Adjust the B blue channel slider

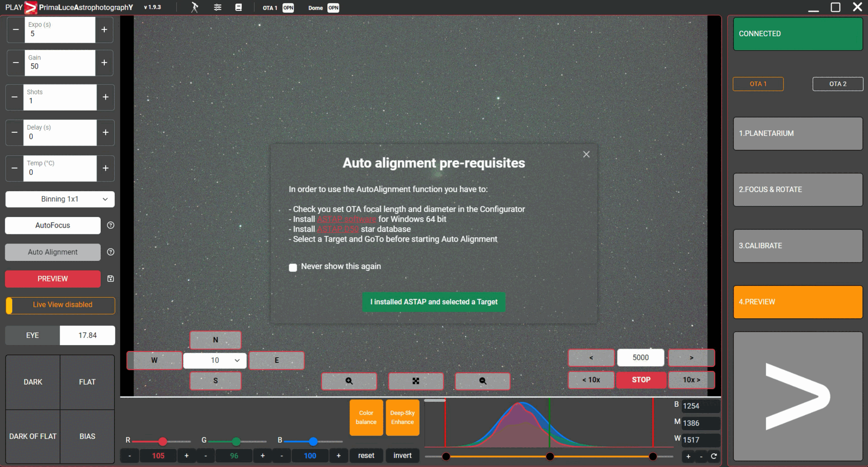pos(313,441)
